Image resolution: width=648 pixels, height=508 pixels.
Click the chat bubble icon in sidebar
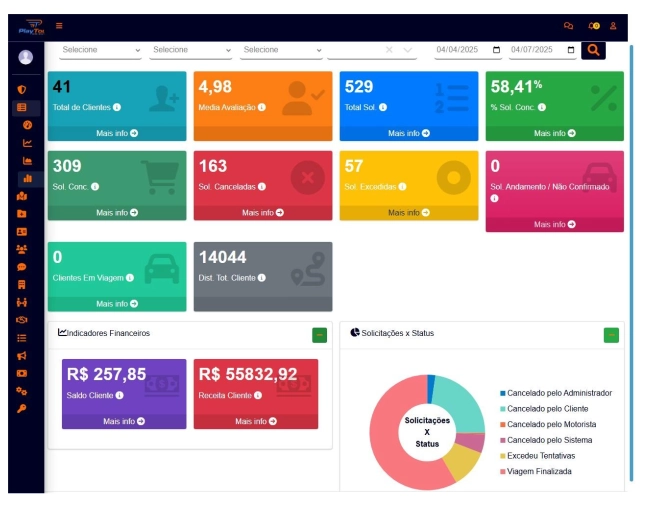22,267
